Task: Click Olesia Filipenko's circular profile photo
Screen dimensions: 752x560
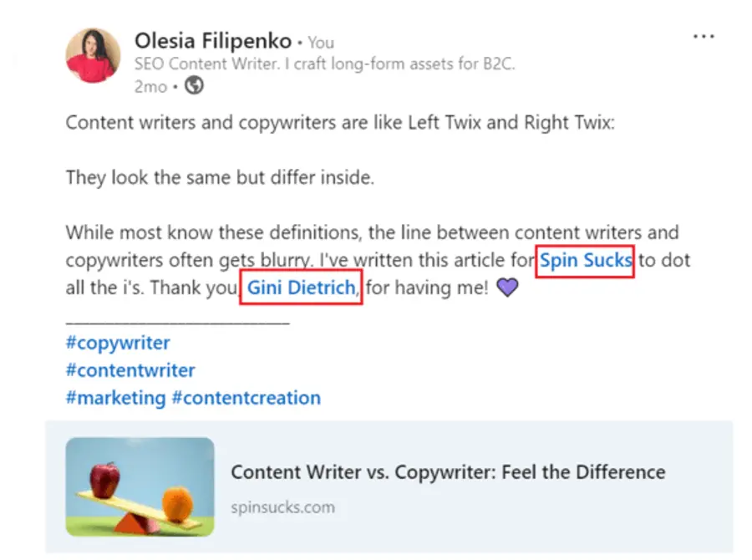Action: [93, 55]
